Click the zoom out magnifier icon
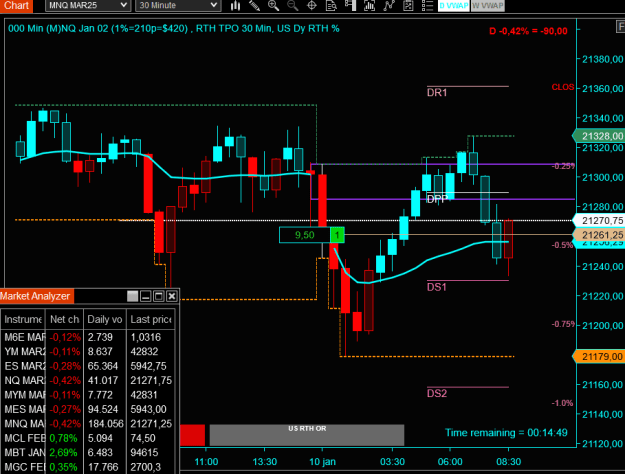The image size is (625, 474). click(293, 6)
